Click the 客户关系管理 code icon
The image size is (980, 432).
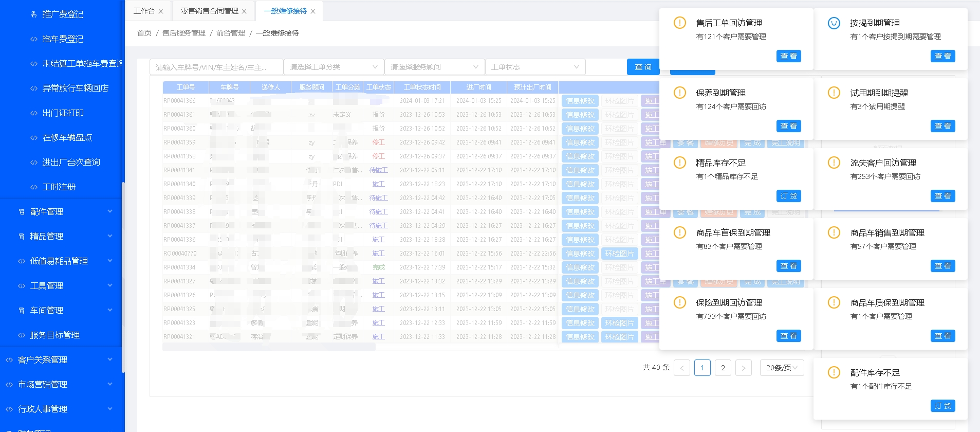pos(9,360)
